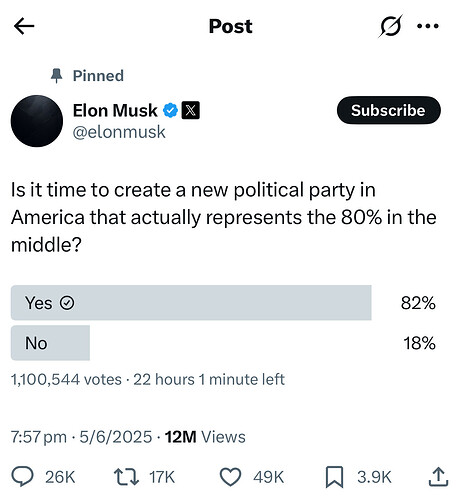Image resolution: width=460 pixels, height=500 pixels.
Task: Open the three-dot more options menu
Action: point(428,26)
